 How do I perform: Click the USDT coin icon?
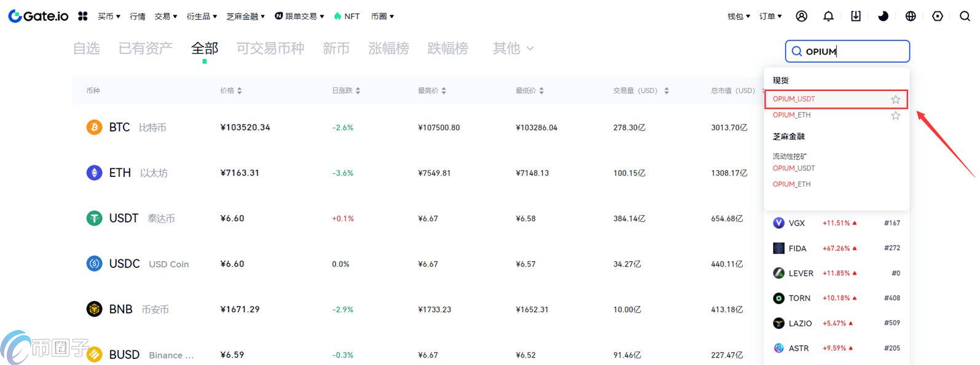94,218
